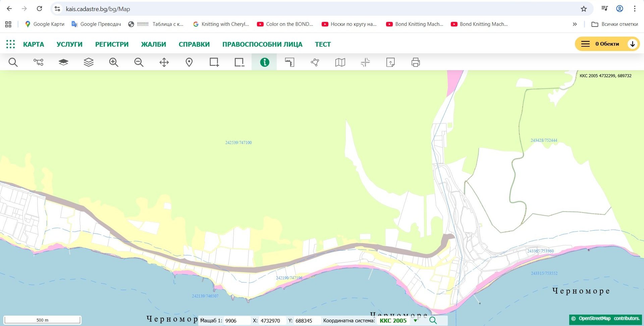The image size is (644, 326).
Task: Open the layers stack panel icon
Action: click(x=89, y=62)
